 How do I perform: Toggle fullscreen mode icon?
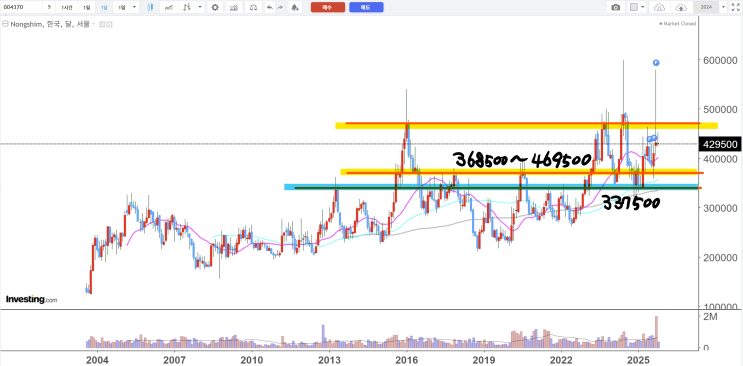735,7
